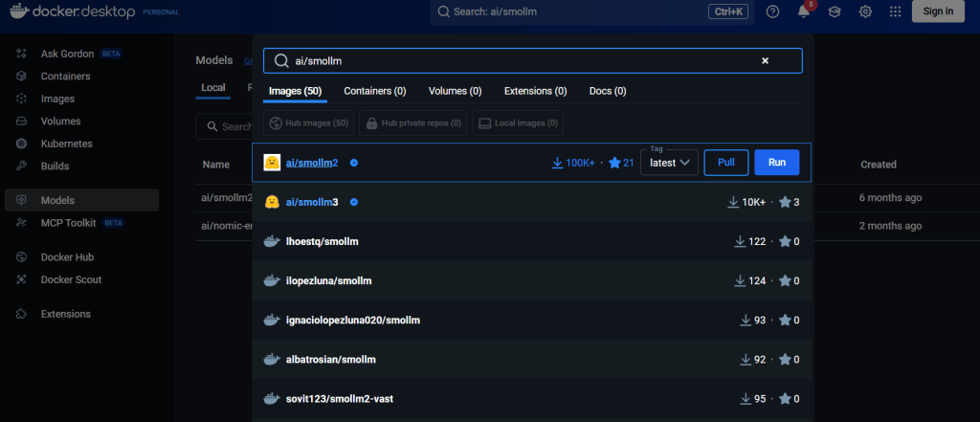Switch to the Containers (0) tab
Viewport: 980px width, 422px height.
(x=375, y=91)
